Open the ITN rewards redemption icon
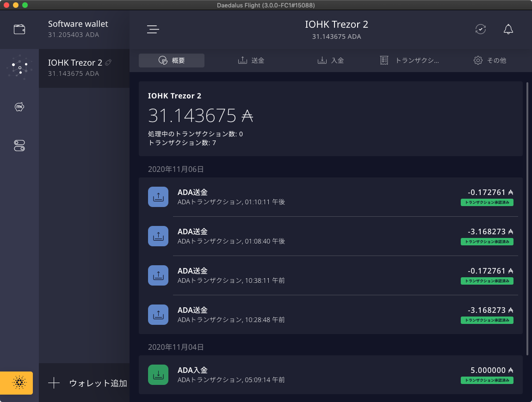The height and width of the screenshot is (402, 532). click(x=19, y=107)
